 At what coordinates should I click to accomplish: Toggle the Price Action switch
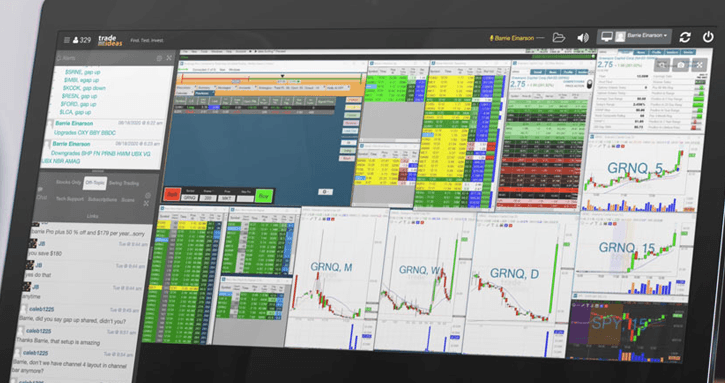pos(589,85)
